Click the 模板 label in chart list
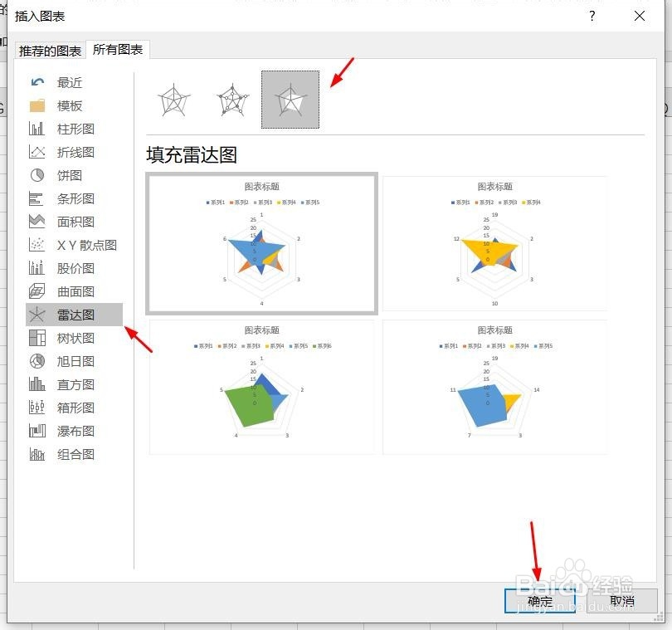Screen dimensions: 672x630 pyautogui.click(x=70, y=105)
